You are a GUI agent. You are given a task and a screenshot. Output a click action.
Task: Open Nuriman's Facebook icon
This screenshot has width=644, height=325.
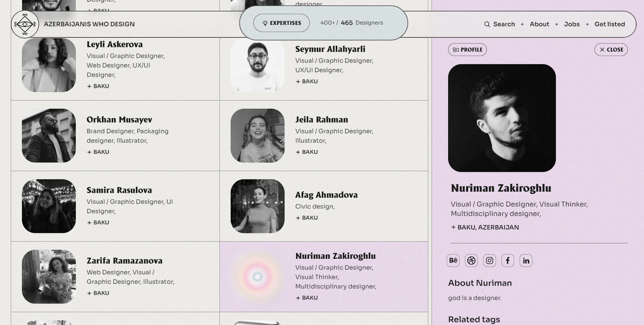click(x=508, y=261)
